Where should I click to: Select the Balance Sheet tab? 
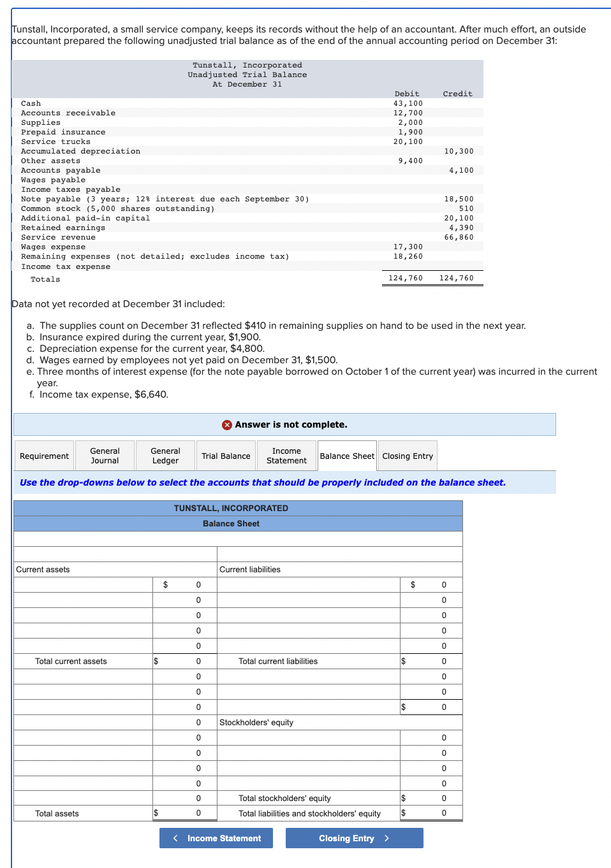(x=346, y=455)
